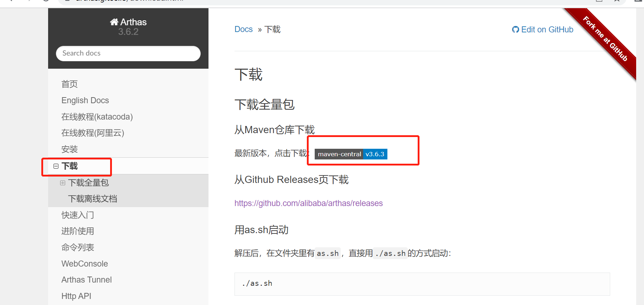
Task: Open Arthas Tunnel in the sidebar
Action: (x=87, y=280)
